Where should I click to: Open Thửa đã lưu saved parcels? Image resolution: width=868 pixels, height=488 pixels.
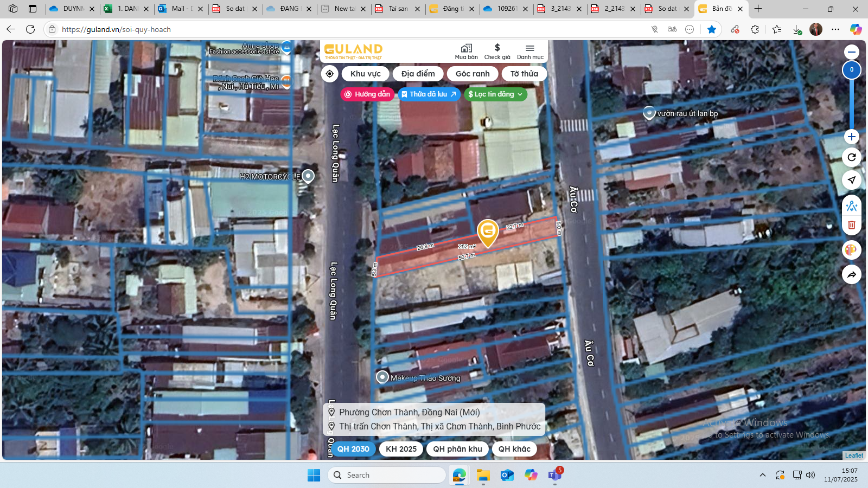click(429, 94)
